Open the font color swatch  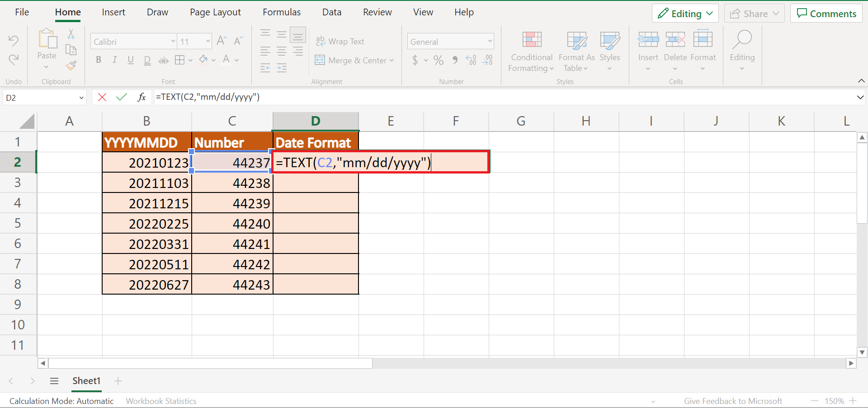point(226,60)
